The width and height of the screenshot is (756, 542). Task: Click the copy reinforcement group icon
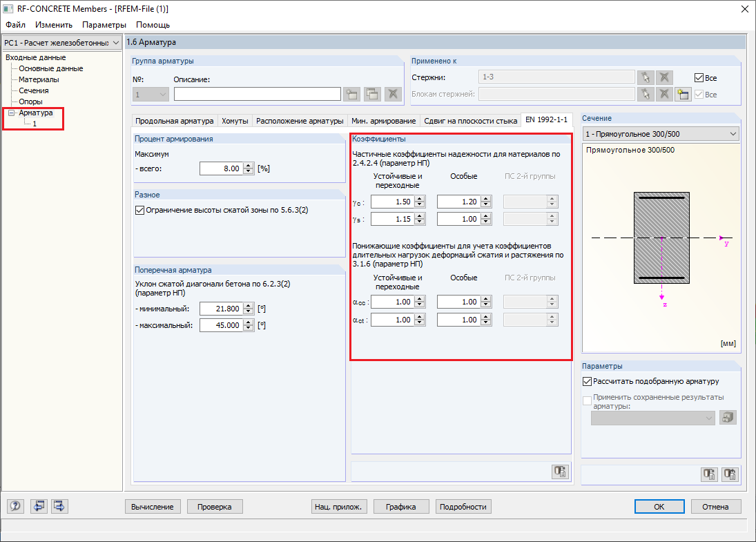pos(372,94)
